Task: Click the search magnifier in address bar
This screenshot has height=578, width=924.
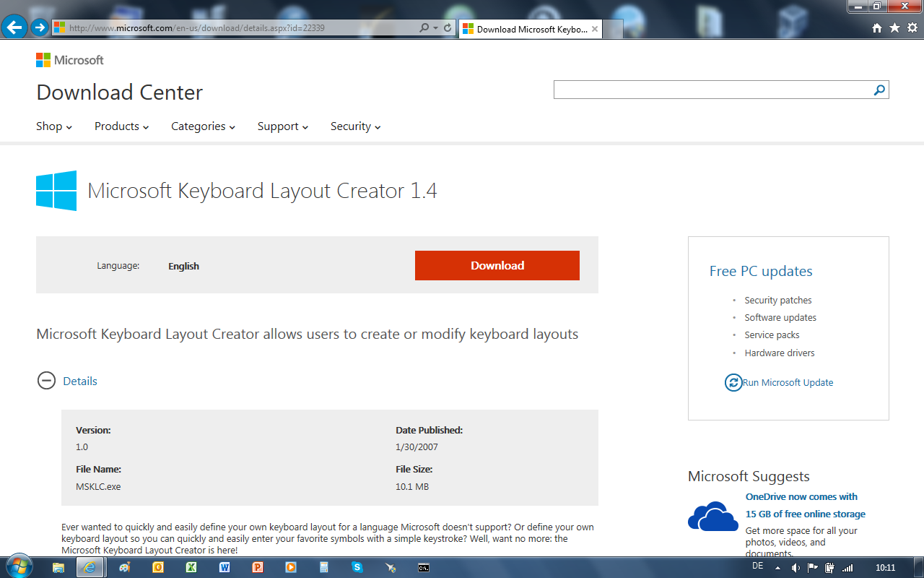Action: tap(424, 28)
